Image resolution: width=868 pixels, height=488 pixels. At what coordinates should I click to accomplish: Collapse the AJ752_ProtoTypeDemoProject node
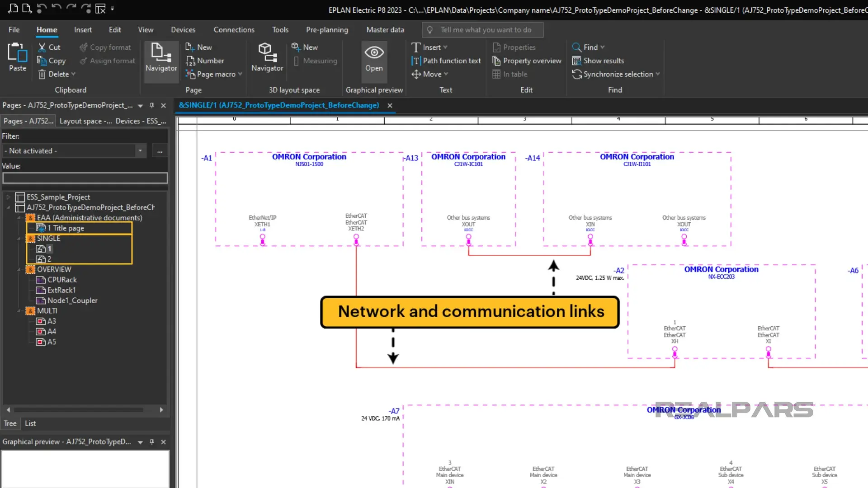tap(8, 207)
